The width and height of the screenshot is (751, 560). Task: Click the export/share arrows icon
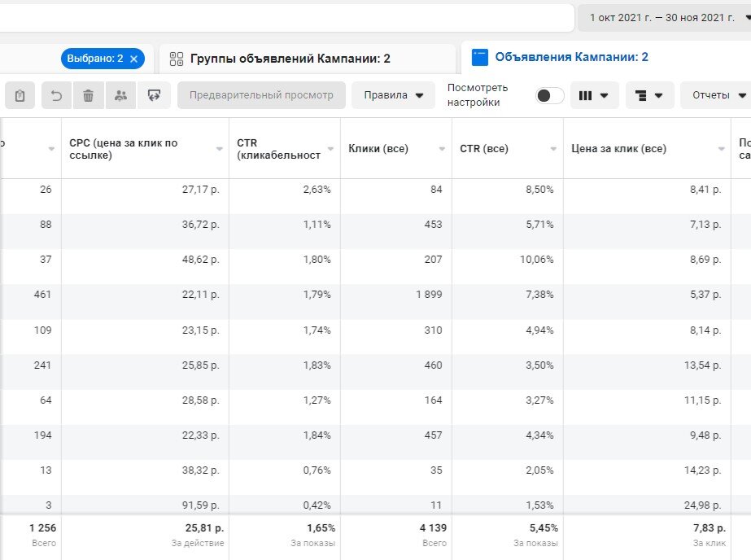154,95
